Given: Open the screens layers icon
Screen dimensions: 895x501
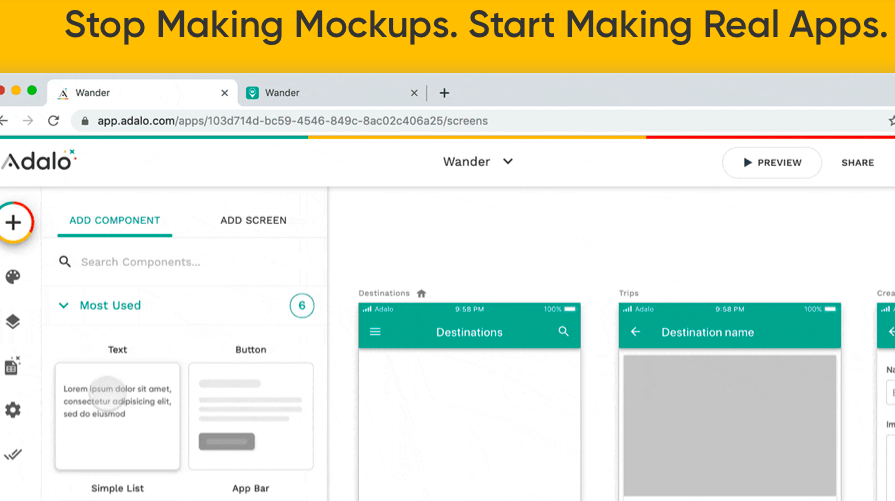Looking at the screenshot, I should (x=13, y=321).
